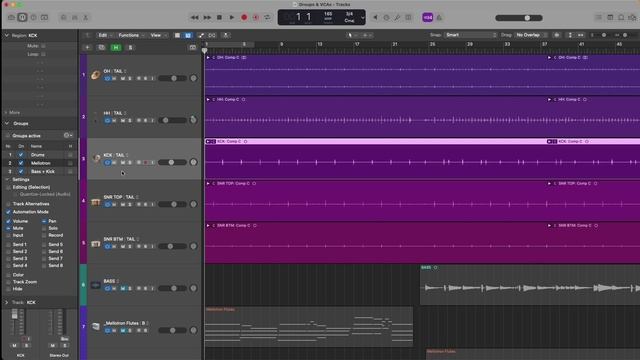This screenshot has width=640, height=360.
Task: Open the Editors scissors button
Action: pyautogui.click(x=86, y=18)
